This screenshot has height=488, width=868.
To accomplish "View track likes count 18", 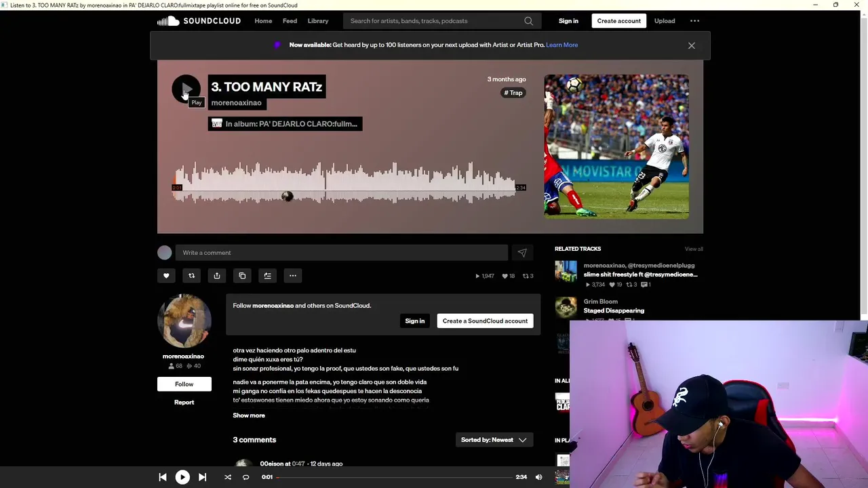I will [509, 276].
